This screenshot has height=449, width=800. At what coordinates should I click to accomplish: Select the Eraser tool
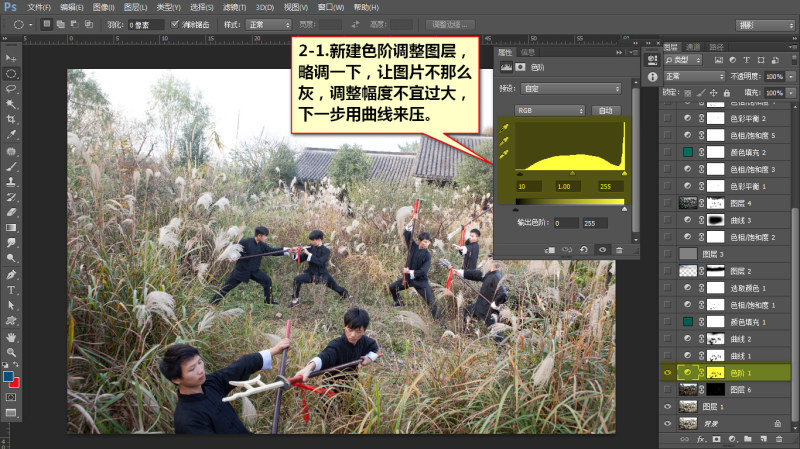11,212
